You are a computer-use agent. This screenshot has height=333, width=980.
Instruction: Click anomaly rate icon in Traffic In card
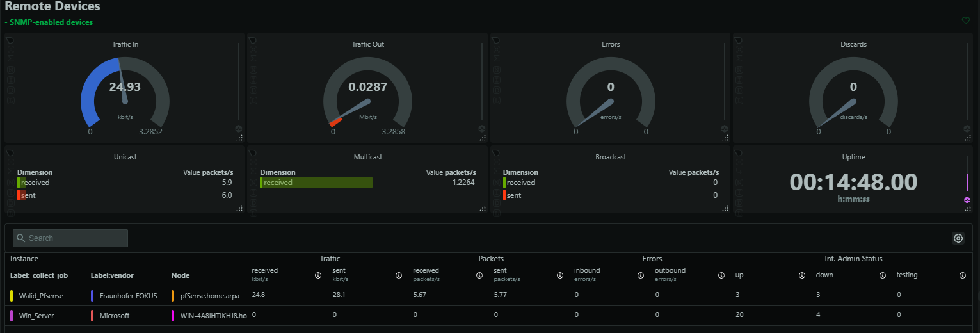(x=239, y=128)
